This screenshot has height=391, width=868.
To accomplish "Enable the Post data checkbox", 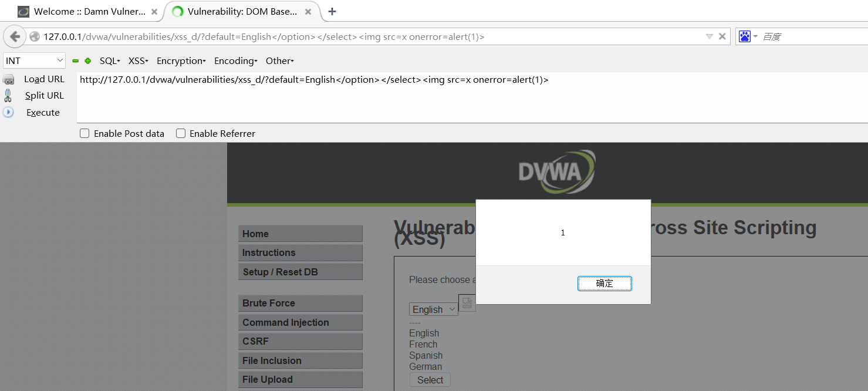I will coord(85,134).
